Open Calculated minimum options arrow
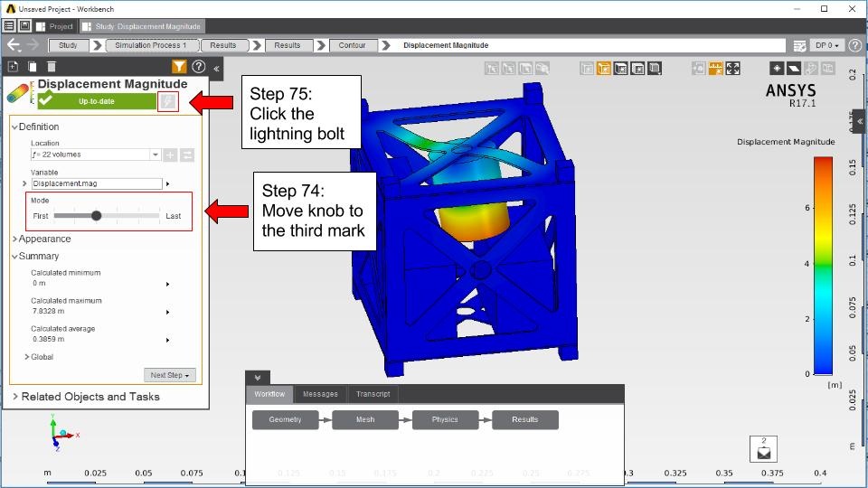The height and width of the screenshot is (488, 868). pyautogui.click(x=168, y=284)
